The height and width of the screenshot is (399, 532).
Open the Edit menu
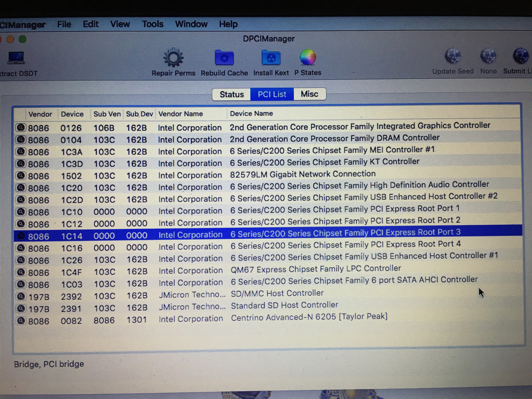pos(91,24)
